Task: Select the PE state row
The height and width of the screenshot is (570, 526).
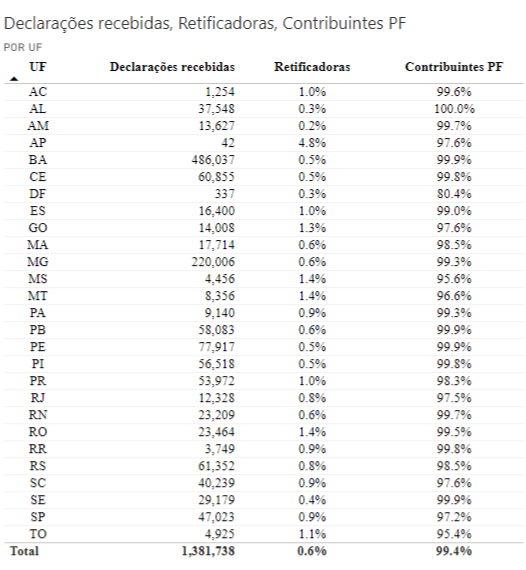Action: click(264, 347)
